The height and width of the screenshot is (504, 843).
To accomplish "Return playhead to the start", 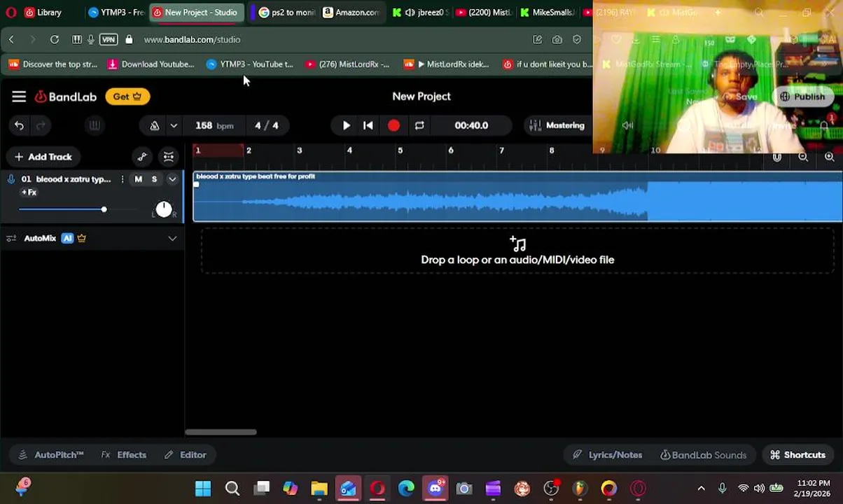I will coord(368,125).
